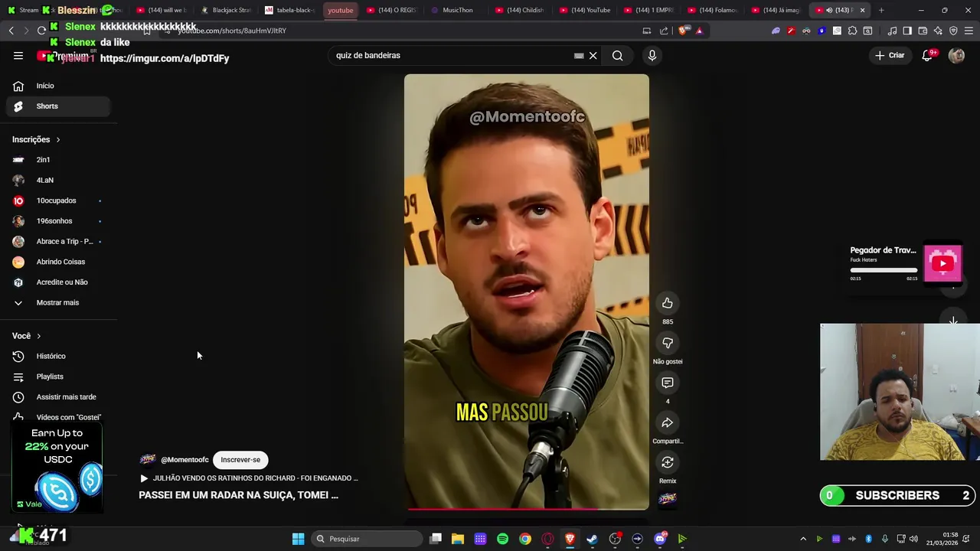This screenshot has width=980, height=551.
Task: Open the browser extensions puzzle icon
Action: tap(852, 31)
